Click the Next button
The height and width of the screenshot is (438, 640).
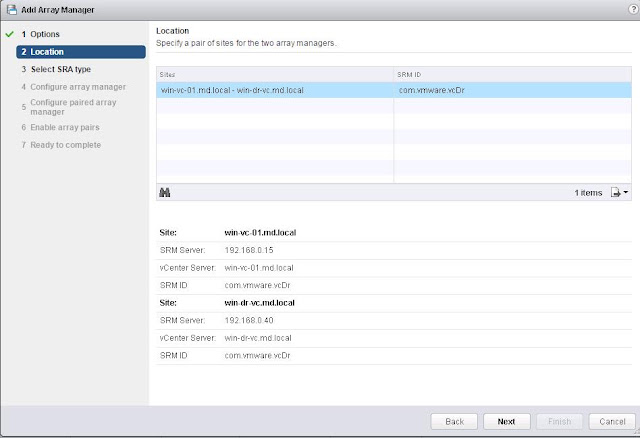(x=507, y=421)
